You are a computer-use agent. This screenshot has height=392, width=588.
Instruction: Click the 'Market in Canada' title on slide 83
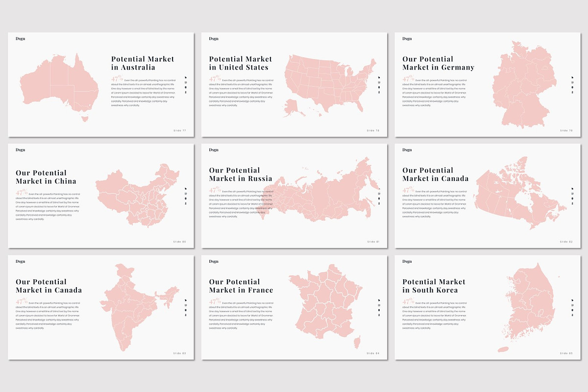pos(49,290)
